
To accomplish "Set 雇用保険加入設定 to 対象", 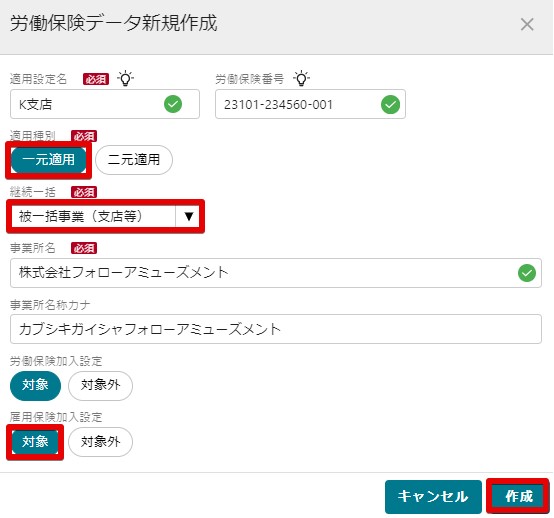I will (35, 442).
